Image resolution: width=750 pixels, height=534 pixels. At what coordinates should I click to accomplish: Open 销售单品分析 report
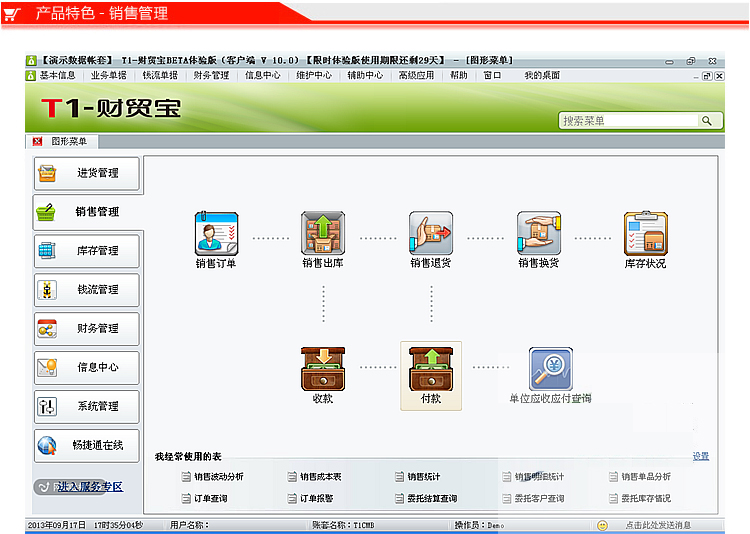click(640, 477)
